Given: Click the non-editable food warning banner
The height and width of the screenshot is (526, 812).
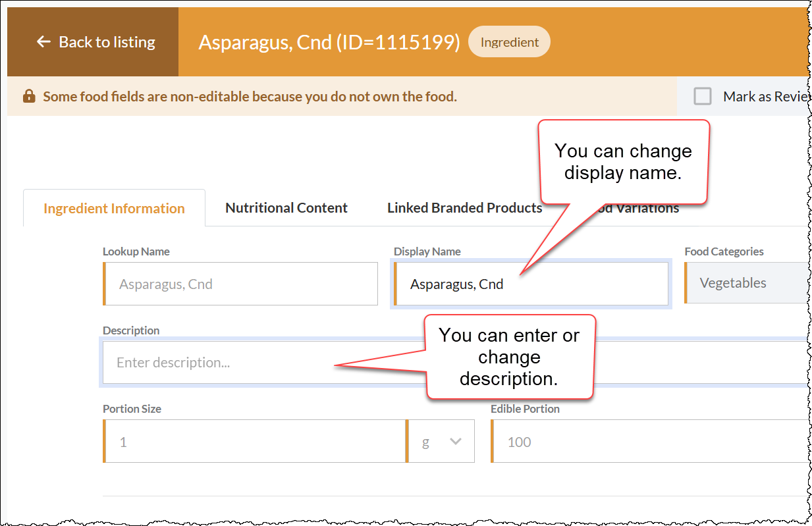Looking at the screenshot, I should pos(249,96).
